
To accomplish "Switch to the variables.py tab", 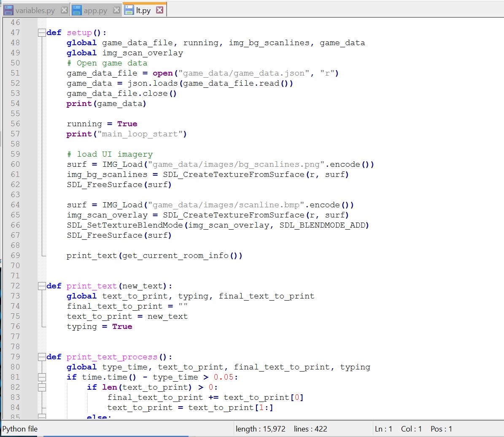I will [x=35, y=11].
